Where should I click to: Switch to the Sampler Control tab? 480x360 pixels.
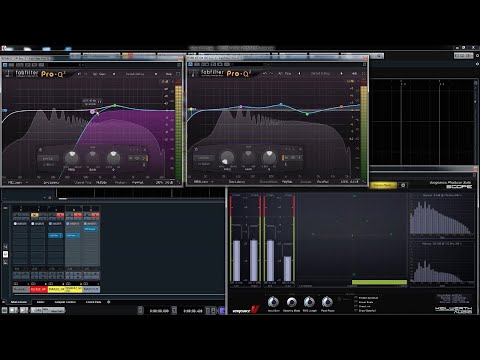pos(65,302)
